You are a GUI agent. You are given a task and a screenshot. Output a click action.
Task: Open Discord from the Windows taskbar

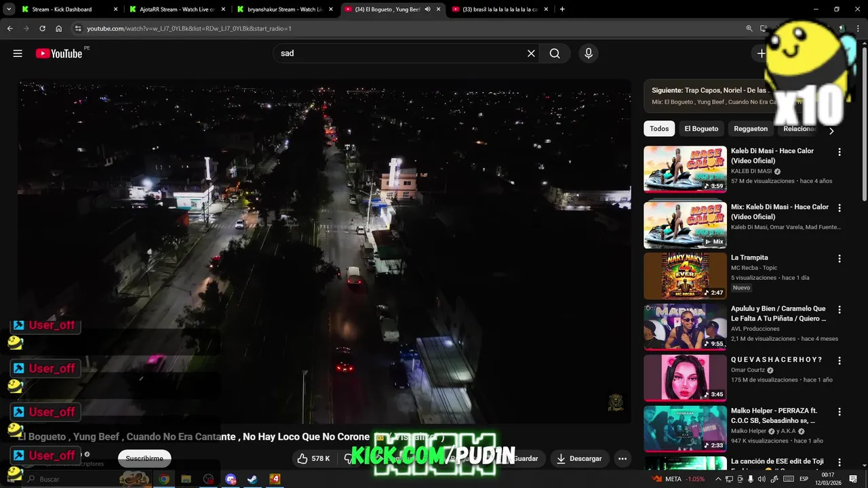(230, 479)
